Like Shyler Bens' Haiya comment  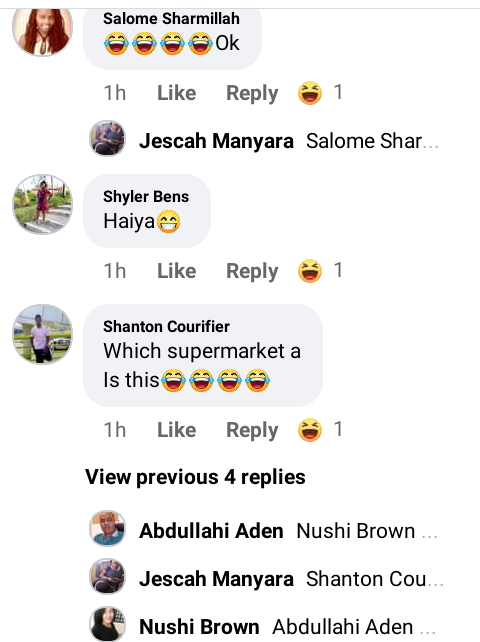[177, 271]
